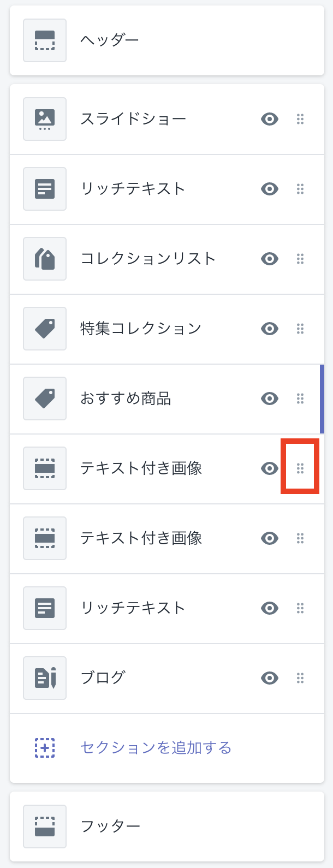
Task: Open the フッター section label
Action: (110, 827)
